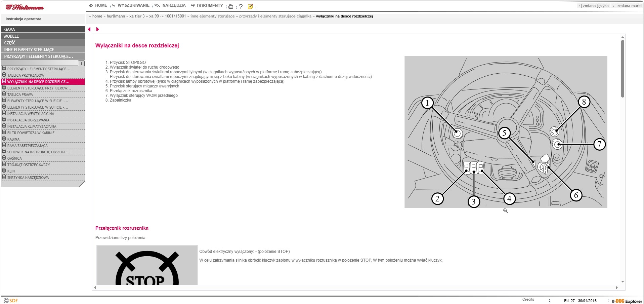Click breadcrumb inne elementy sterujące

213,16
